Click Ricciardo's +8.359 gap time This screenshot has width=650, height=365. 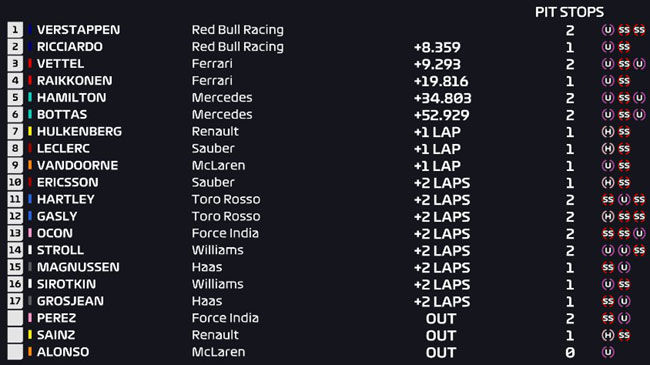437,47
